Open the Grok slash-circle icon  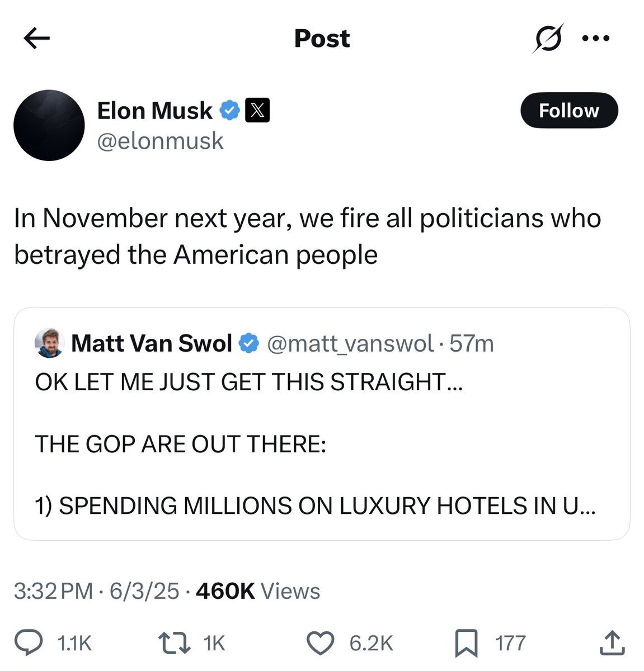tap(548, 39)
